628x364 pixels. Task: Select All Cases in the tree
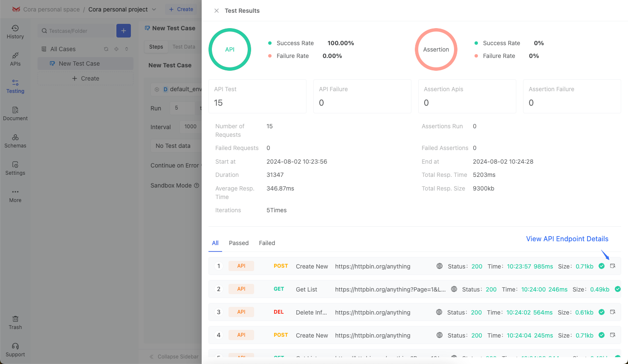tap(63, 49)
